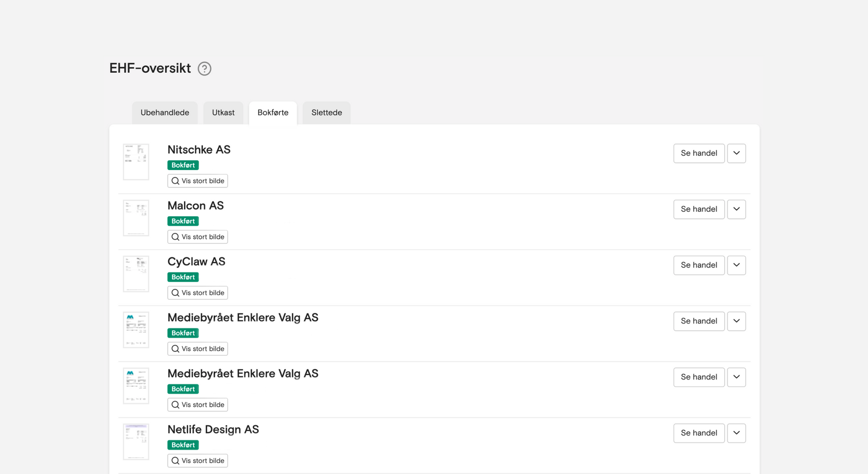The height and width of the screenshot is (474, 868).
Task: Click the Bokført badge under Netlife Design AS
Action: click(x=183, y=445)
